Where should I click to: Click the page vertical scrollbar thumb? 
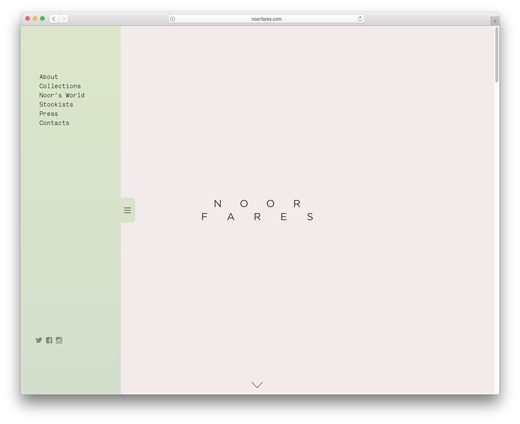(x=497, y=54)
